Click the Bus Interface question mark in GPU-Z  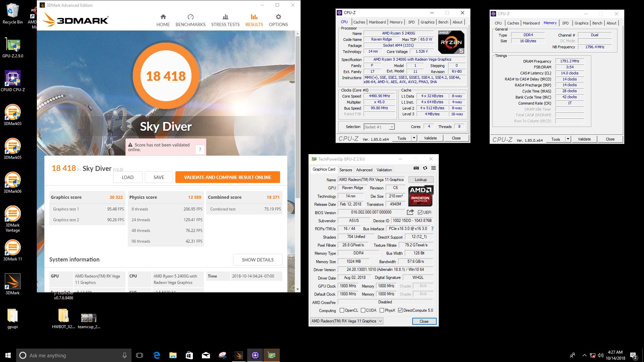pos(432,229)
